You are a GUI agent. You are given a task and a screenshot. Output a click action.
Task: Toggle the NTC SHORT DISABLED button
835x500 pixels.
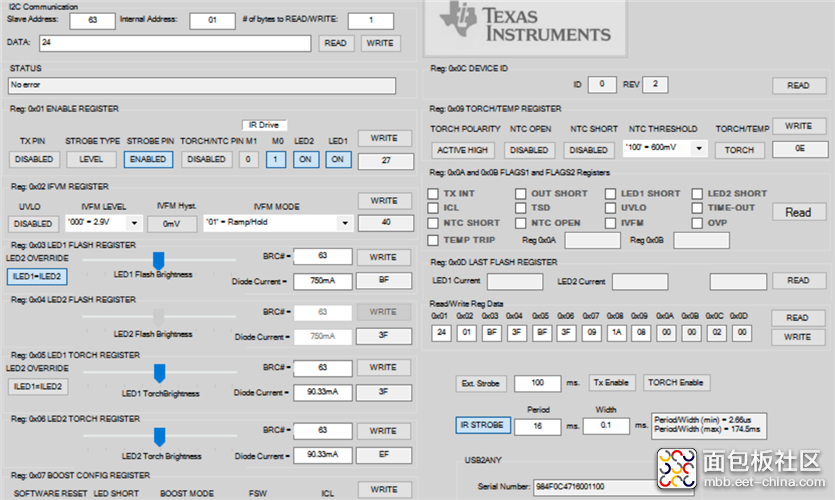(589, 150)
